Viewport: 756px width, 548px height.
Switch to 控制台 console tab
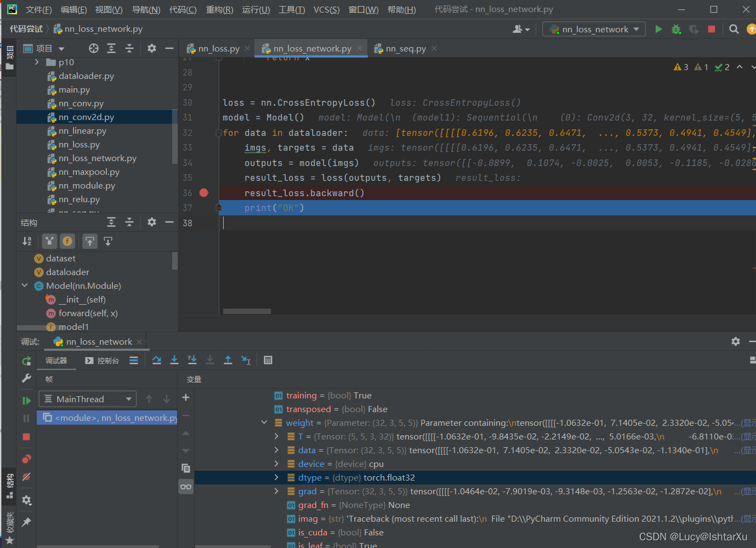102,361
